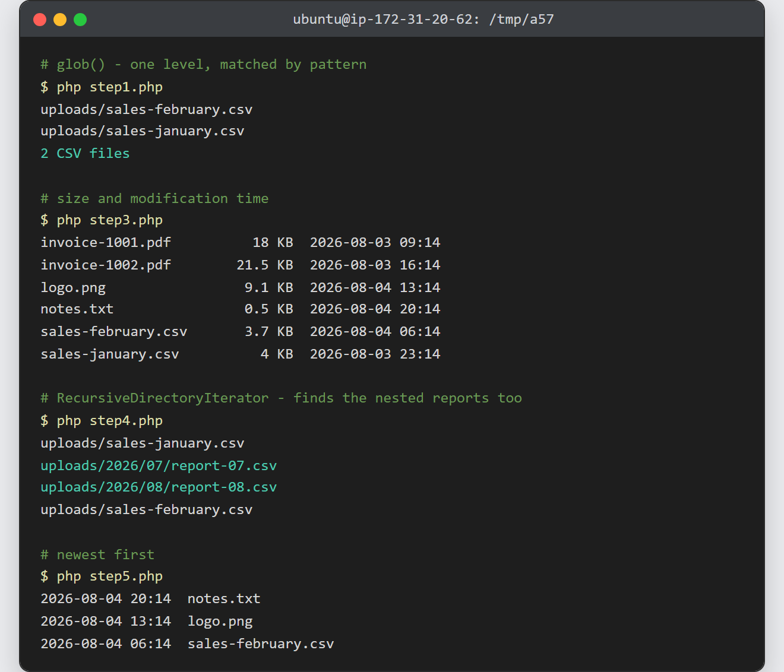
Task: Click 'sales-february.csv' in the step3 listing
Action: pos(114,332)
